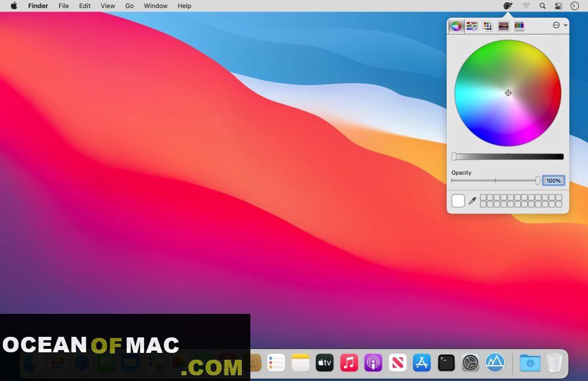Open the Finder menu
The image size is (588, 381).
(x=38, y=6)
